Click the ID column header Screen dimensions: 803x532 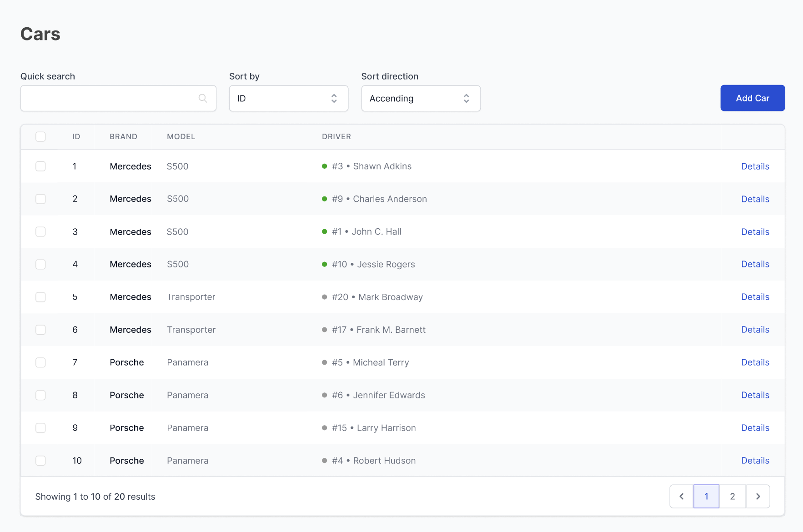point(76,136)
